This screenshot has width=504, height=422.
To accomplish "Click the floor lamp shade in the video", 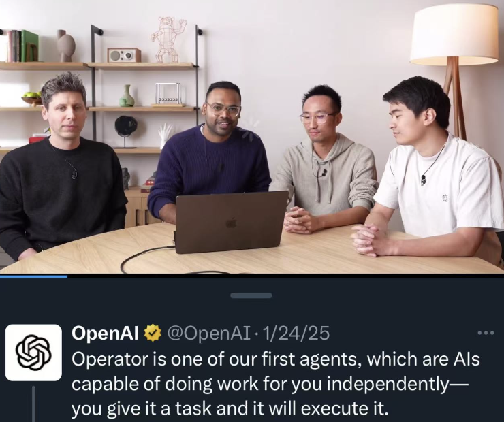I will click(x=454, y=33).
